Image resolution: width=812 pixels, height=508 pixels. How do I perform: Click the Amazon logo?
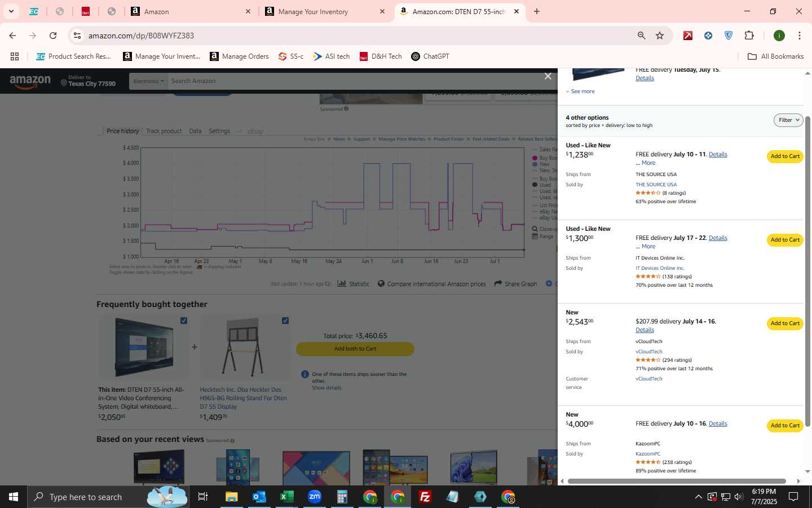pyautogui.click(x=30, y=82)
